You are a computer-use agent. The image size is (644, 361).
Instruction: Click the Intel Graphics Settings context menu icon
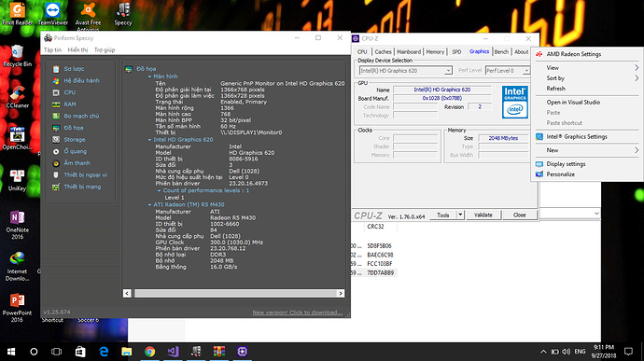pos(539,137)
